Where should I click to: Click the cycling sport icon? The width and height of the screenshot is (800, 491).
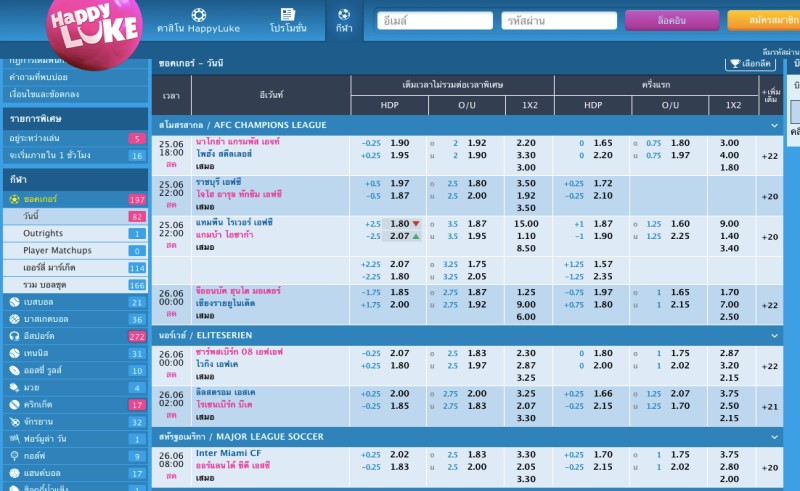click(x=14, y=422)
